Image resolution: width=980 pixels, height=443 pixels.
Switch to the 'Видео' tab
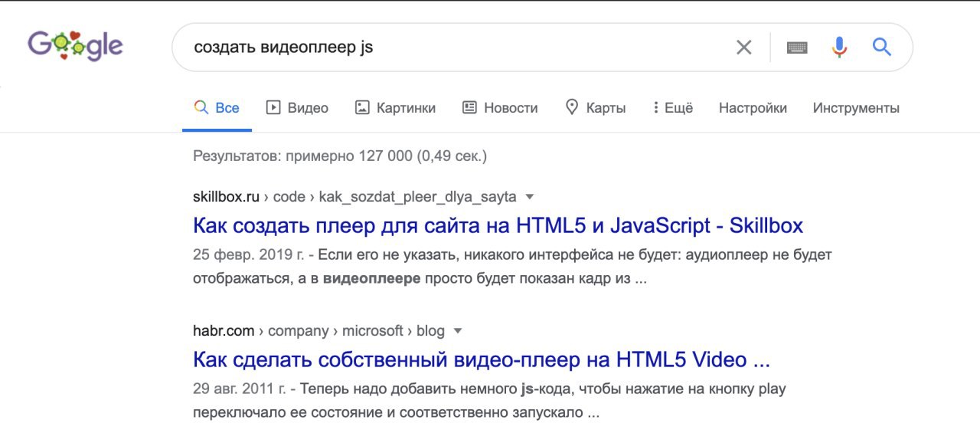297,108
